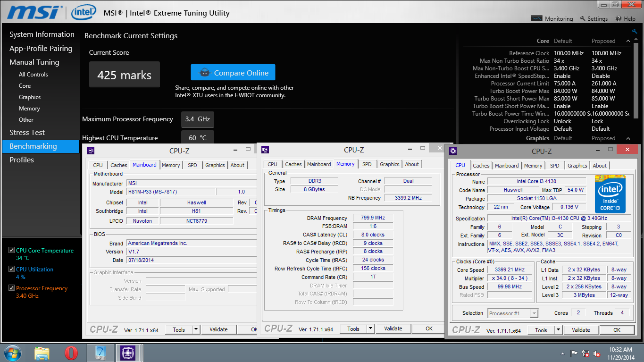
Task: Open the Windows Start orb
Action: tap(13, 353)
